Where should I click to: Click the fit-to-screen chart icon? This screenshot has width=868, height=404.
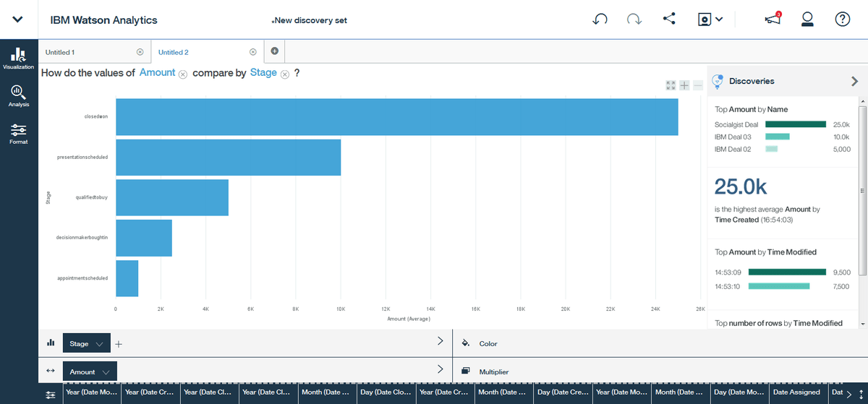tap(671, 85)
